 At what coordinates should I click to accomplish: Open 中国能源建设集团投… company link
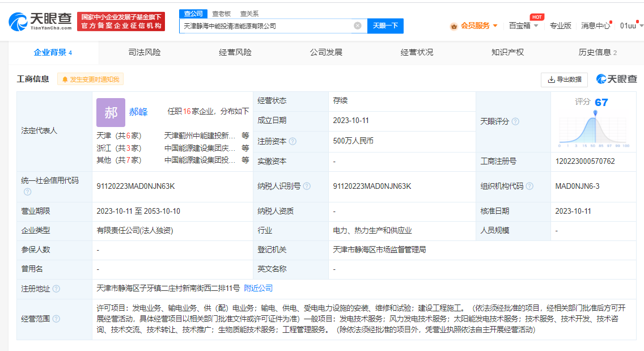click(x=200, y=160)
